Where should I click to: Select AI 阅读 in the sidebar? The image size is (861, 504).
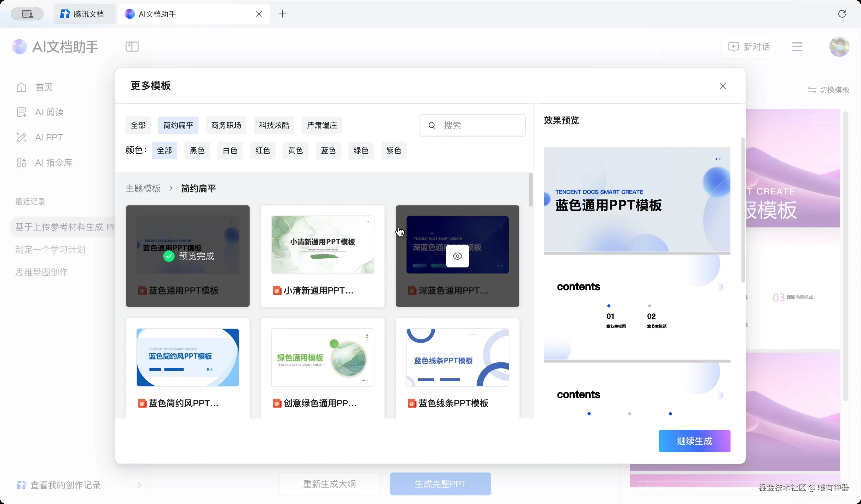click(49, 112)
